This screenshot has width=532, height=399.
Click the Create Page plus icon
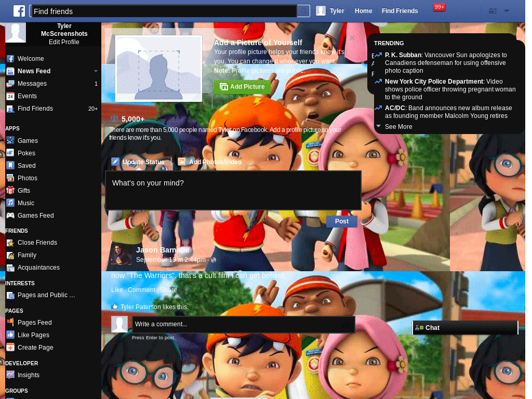point(10,348)
